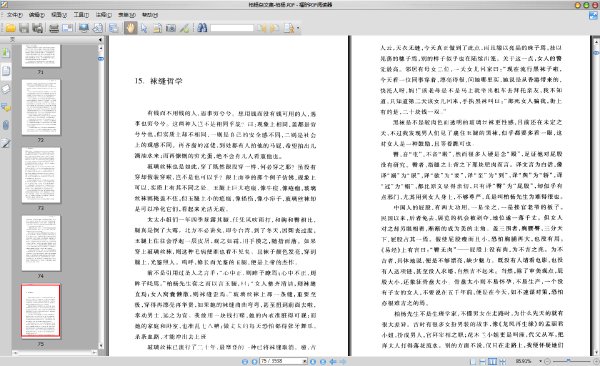Viewport: 600px width, 366px height.
Task: Select the arrow Select tool
Action: (x=144, y=28)
